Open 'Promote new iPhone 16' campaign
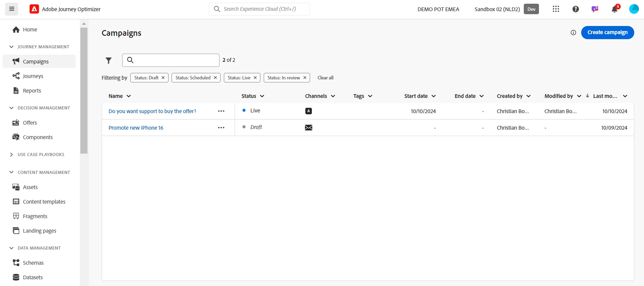The height and width of the screenshot is (286, 644). click(x=136, y=128)
